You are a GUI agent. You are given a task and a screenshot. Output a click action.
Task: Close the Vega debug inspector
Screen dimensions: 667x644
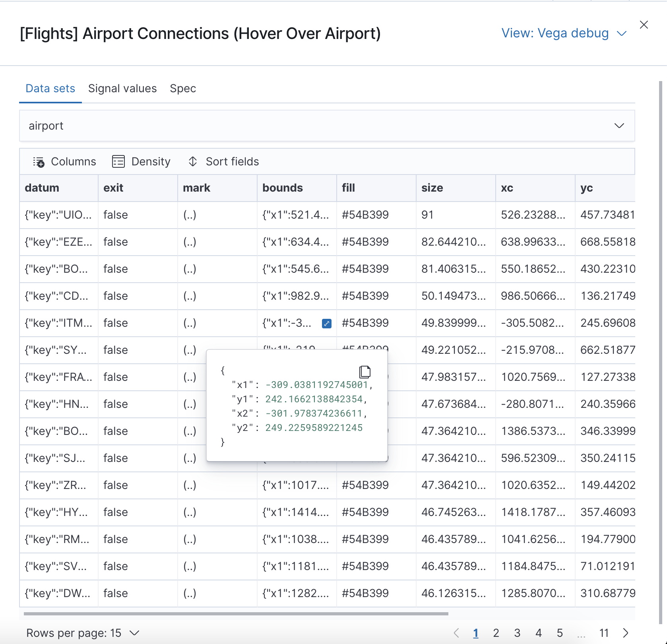click(x=644, y=25)
